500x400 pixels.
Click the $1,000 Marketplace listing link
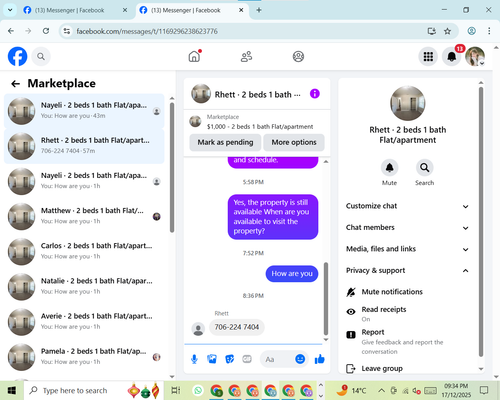(x=257, y=122)
